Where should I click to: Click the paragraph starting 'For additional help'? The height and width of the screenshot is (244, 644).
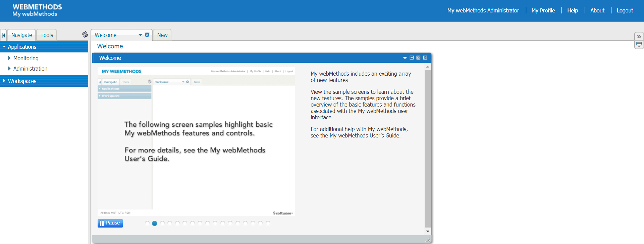359,132
